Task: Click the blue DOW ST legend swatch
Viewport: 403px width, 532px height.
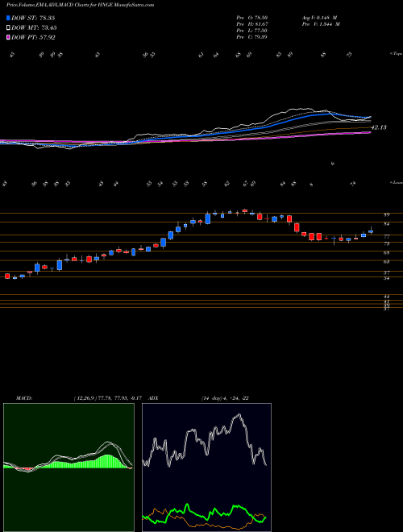Action: click(x=9, y=18)
